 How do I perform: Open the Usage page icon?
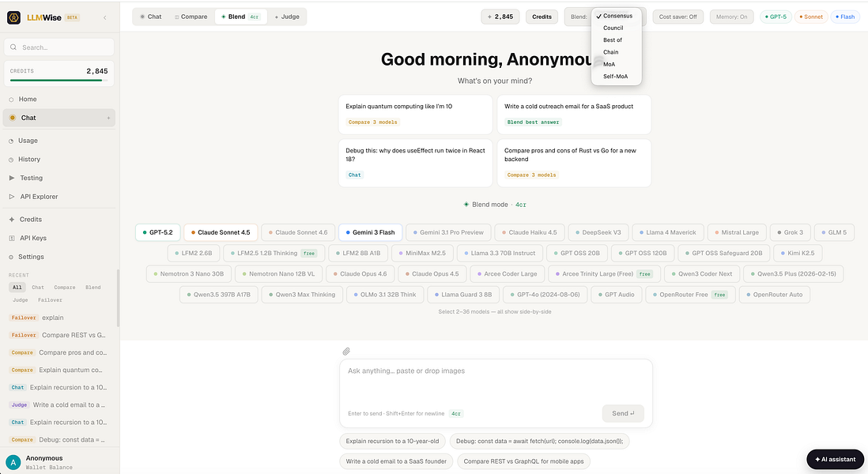[x=11, y=141]
